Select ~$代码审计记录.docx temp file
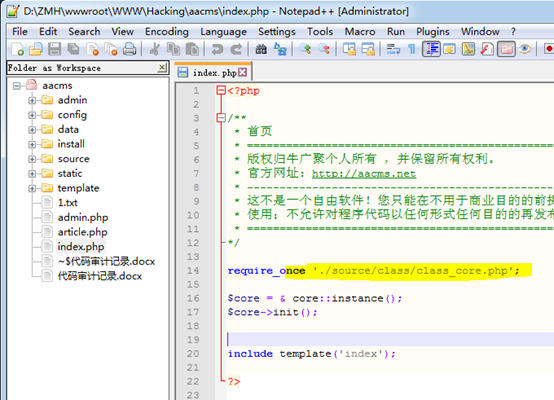 coord(106,261)
